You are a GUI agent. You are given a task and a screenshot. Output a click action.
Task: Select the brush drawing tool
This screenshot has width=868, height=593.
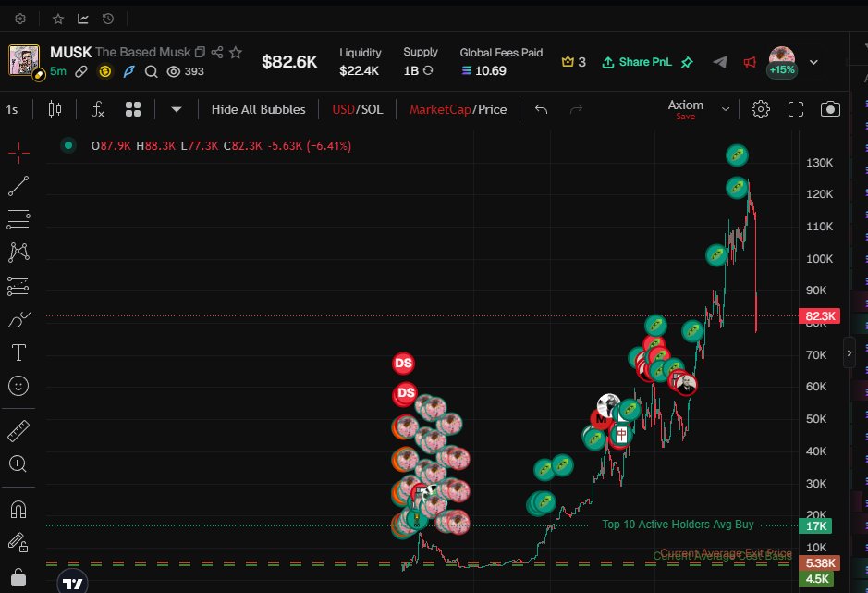coord(18,319)
